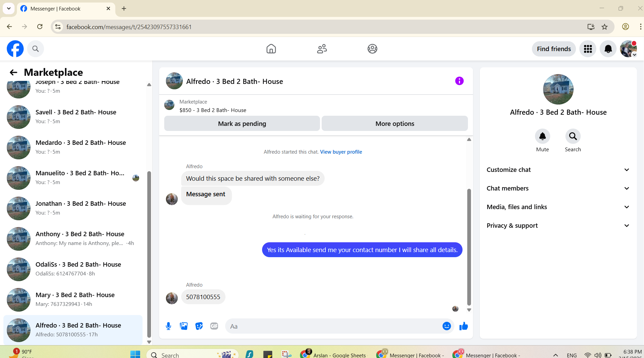Choose a sticker for the message

199,326
